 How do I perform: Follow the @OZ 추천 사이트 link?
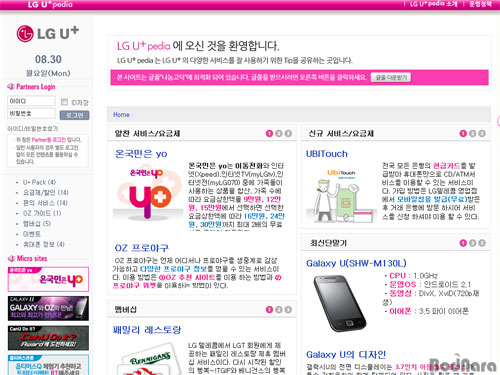click(x=187, y=277)
